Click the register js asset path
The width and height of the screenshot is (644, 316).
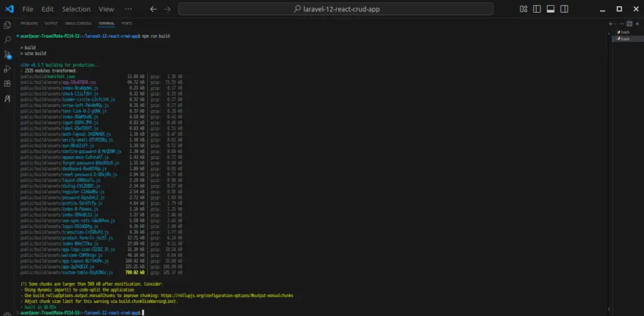pyautogui.click(x=62, y=192)
